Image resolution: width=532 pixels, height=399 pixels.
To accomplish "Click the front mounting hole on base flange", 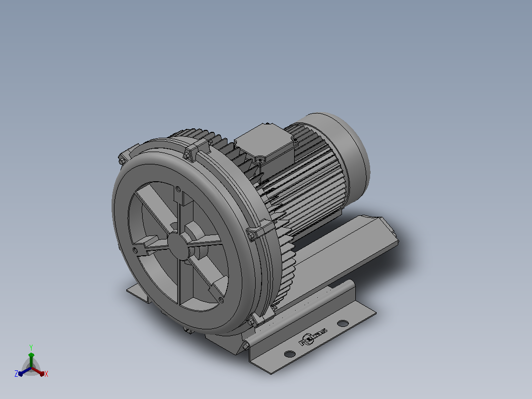I will coord(290,354).
